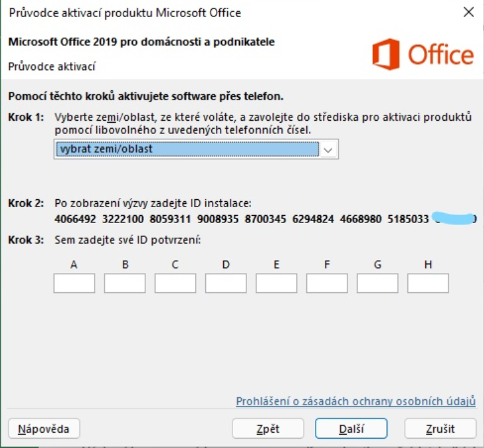The width and height of the screenshot is (484, 448).
Task: Go back with the Zpět button
Action: click(268, 429)
